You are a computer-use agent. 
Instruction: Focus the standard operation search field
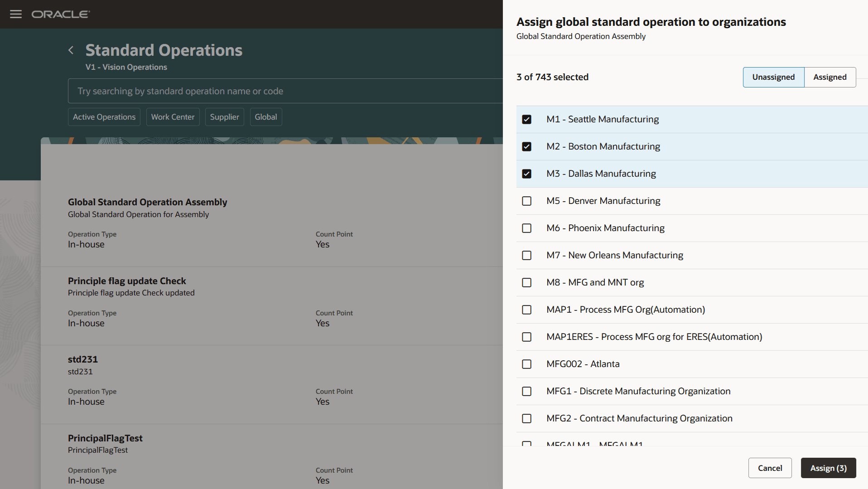[285, 91]
